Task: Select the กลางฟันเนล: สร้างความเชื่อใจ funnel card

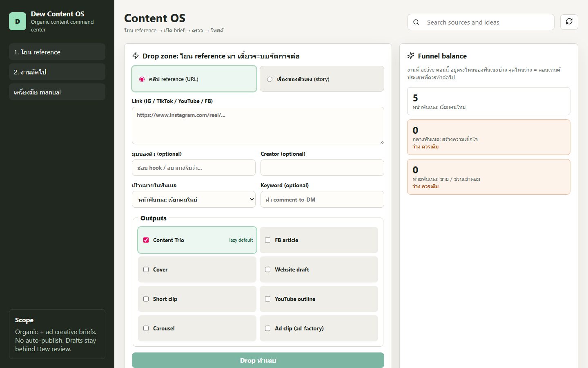Action: click(489, 137)
